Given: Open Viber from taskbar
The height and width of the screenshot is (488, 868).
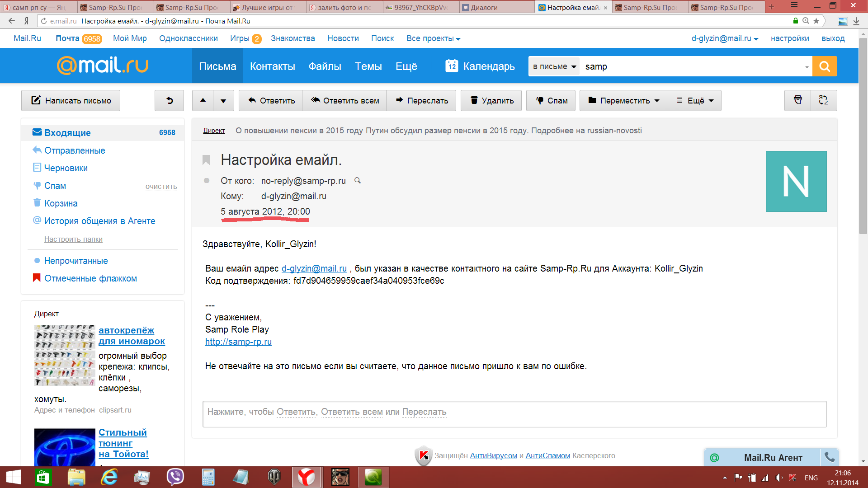Looking at the screenshot, I should pyautogui.click(x=175, y=477).
